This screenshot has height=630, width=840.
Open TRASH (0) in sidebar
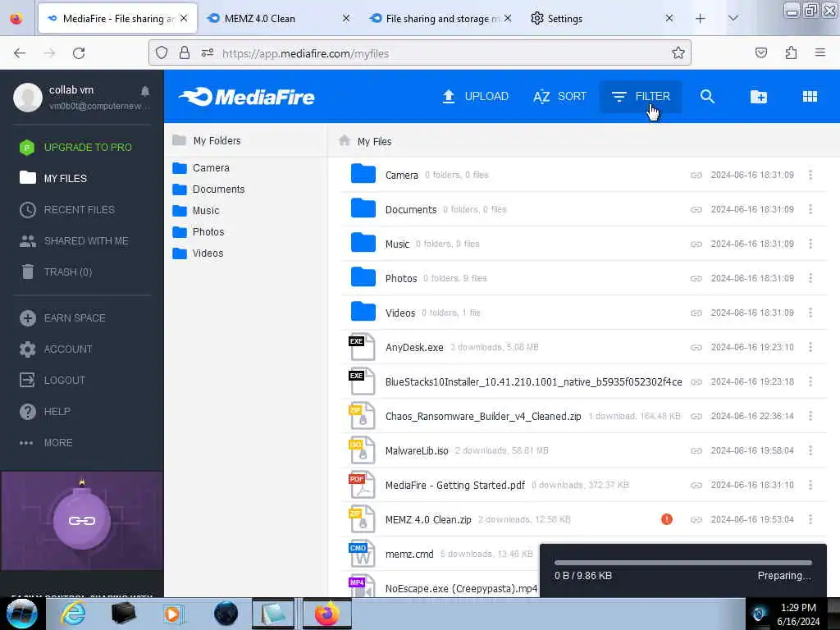57,272
